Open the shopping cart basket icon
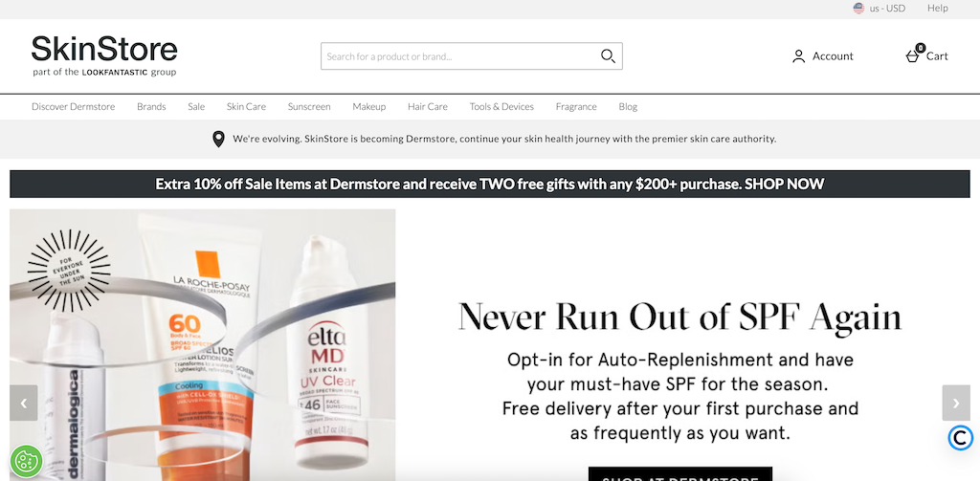 pos(912,56)
